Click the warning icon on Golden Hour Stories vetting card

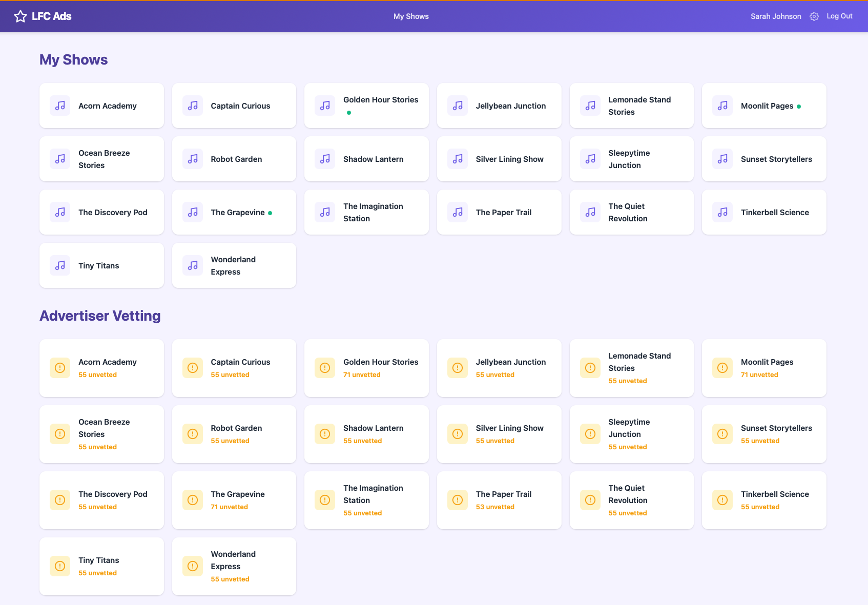325,368
